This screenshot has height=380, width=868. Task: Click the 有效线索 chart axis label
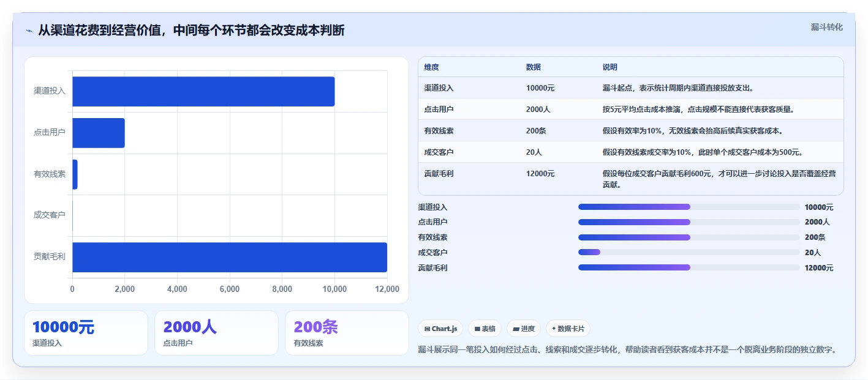50,174
